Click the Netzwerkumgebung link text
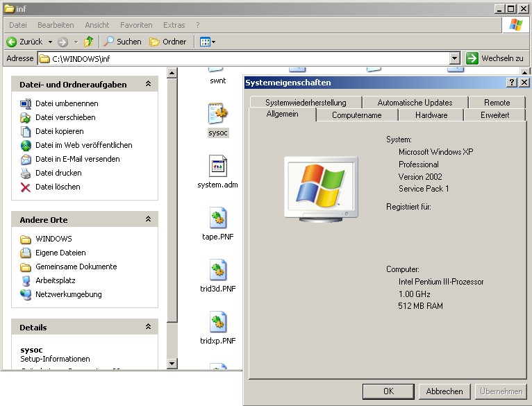 point(69,294)
